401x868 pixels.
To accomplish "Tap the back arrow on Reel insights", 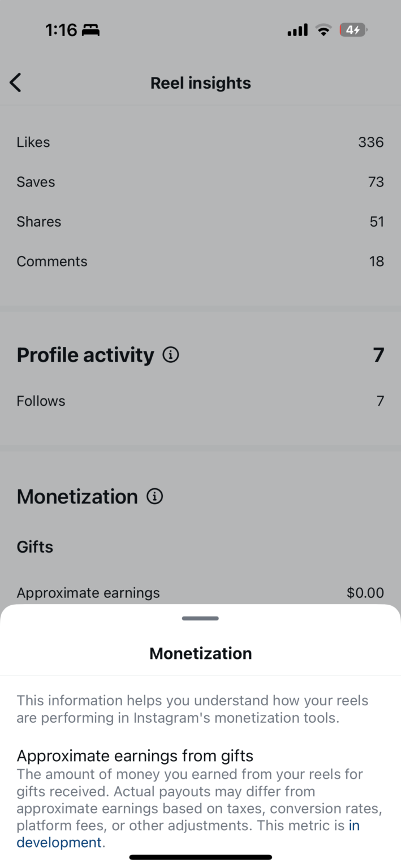I will pyautogui.click(x=15, y=83).
